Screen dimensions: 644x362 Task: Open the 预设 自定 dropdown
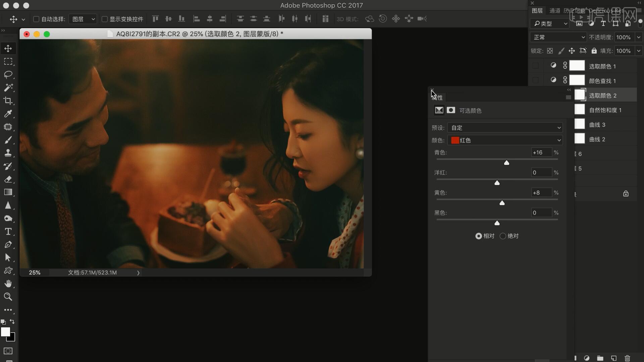tap(505, 128)
